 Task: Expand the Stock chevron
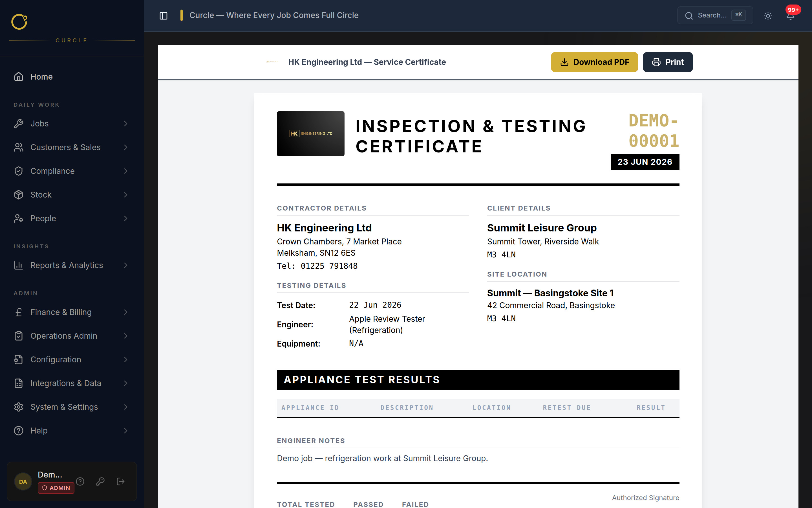tap(125, 194)
